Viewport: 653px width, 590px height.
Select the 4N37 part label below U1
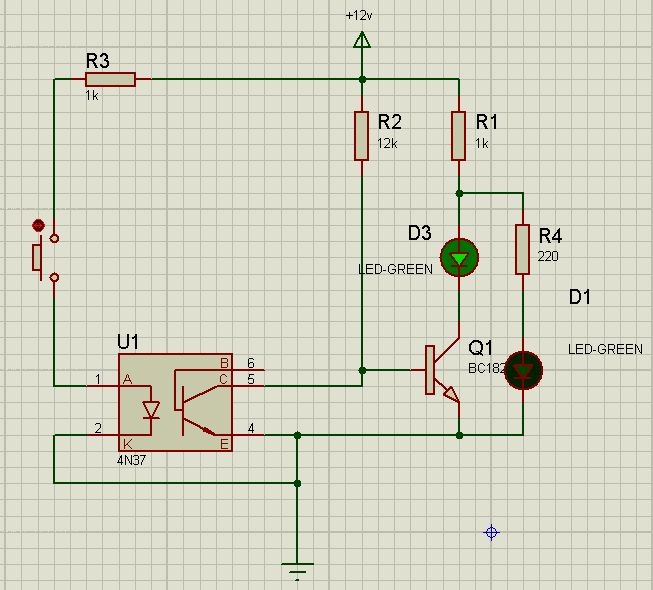click(133, 463)
